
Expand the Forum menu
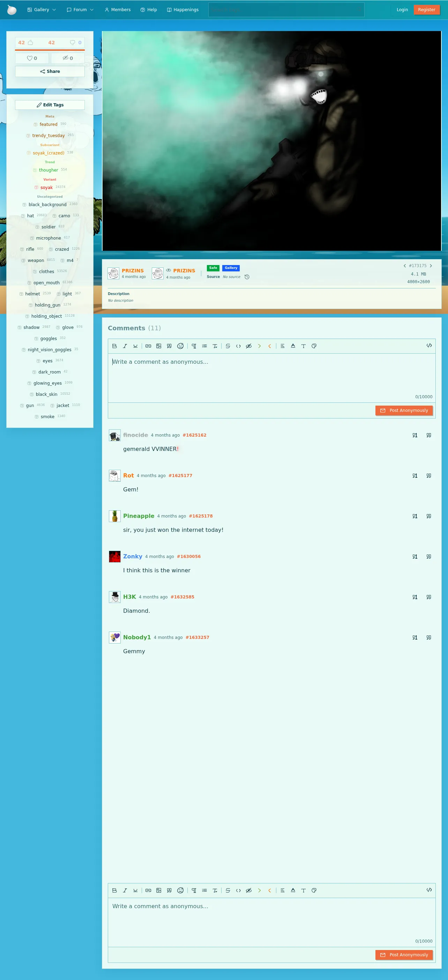(x=80, y=10)
